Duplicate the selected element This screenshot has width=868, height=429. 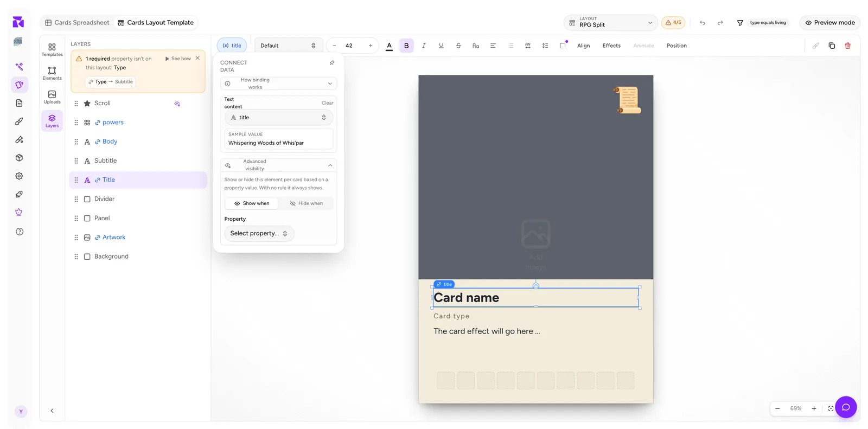[x=832, y=46]
